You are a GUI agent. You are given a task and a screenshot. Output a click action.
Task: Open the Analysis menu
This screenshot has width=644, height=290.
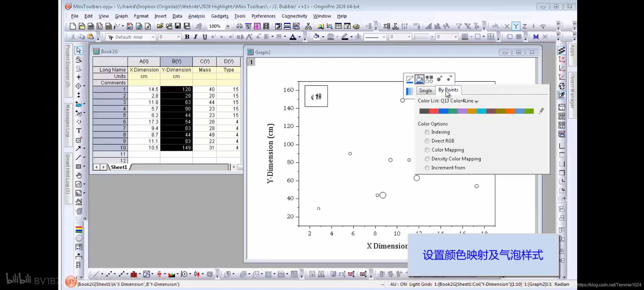(196, 16)
